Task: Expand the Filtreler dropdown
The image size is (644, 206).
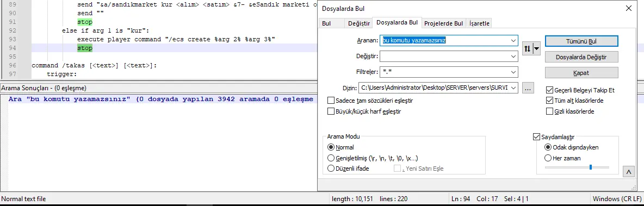Action: (513, 72)
